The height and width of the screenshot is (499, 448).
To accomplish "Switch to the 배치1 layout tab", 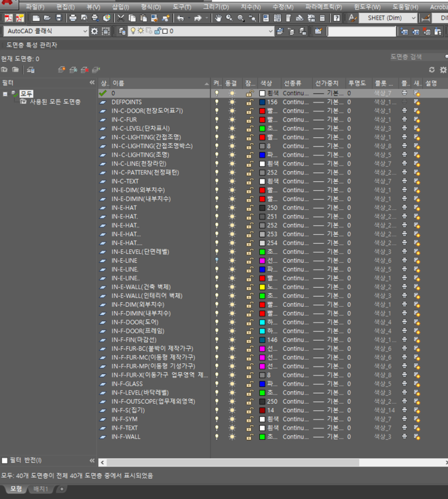I will pyautogui.click(x=40, y=489).
